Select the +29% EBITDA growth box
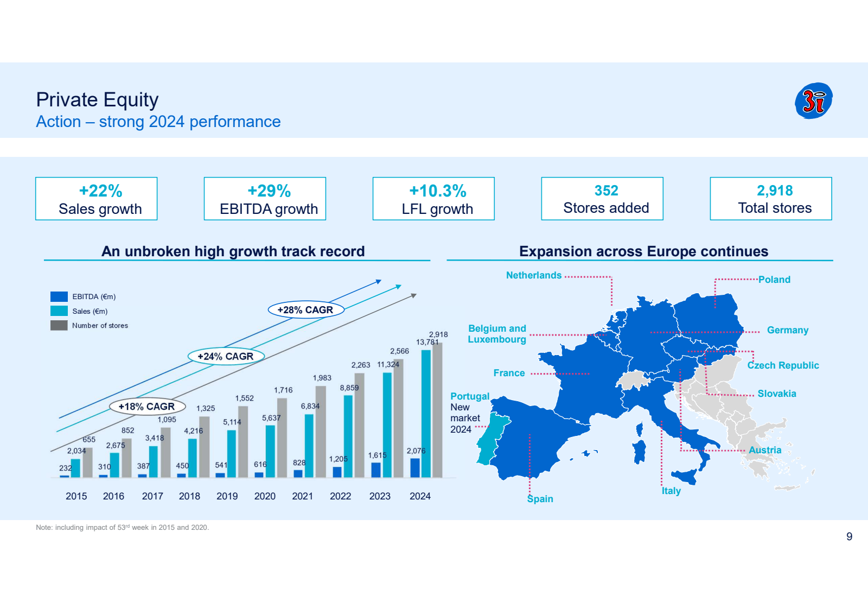Screen dimensions: 868x614 [265, 199]
